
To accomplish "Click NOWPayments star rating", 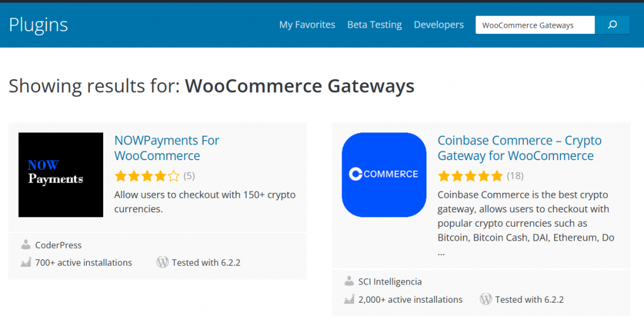I will pyautogui.click(x=147, y=176).
